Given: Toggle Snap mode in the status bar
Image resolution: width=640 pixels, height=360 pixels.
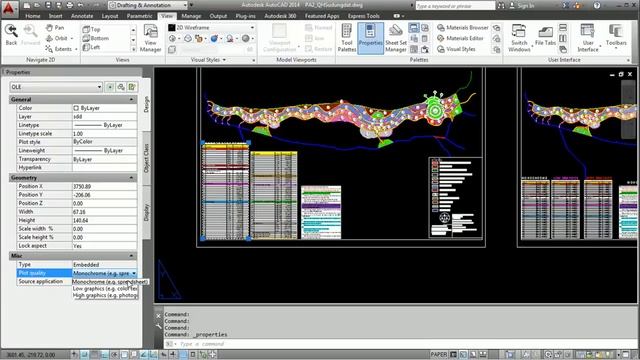Looking at the screenshot, I should coord(85,354).
